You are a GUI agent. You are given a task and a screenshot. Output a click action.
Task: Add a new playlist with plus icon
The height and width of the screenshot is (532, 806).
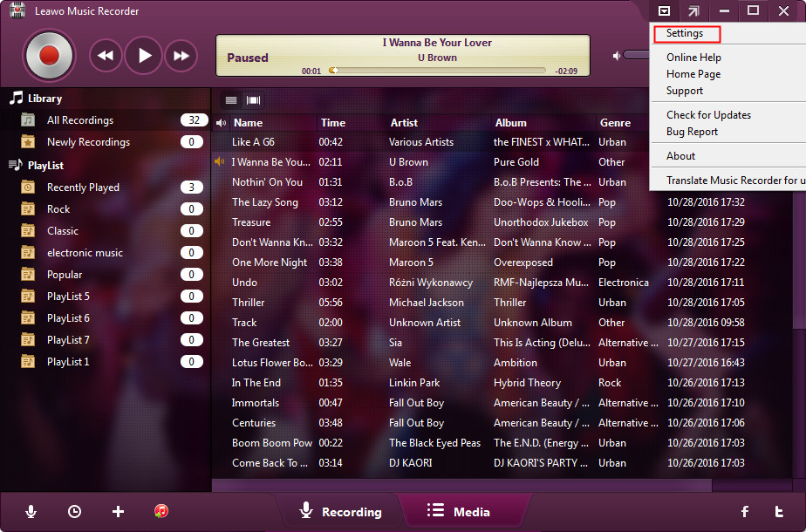pos(119,512)
